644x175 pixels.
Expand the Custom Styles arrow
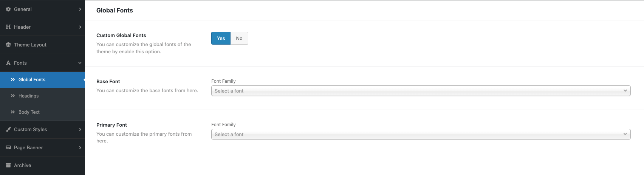80,129
